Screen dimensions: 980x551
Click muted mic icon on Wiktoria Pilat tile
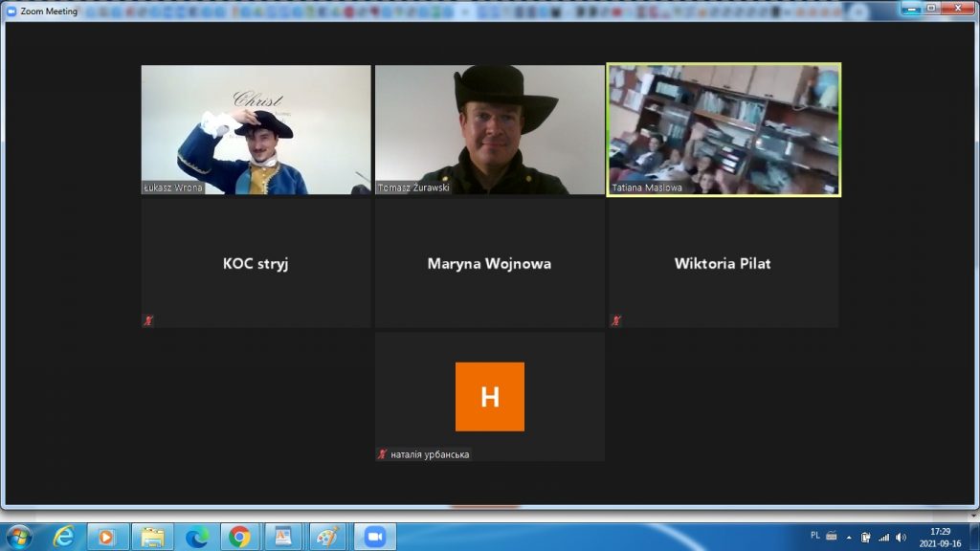pyautogui.click(x=616, y=320)
